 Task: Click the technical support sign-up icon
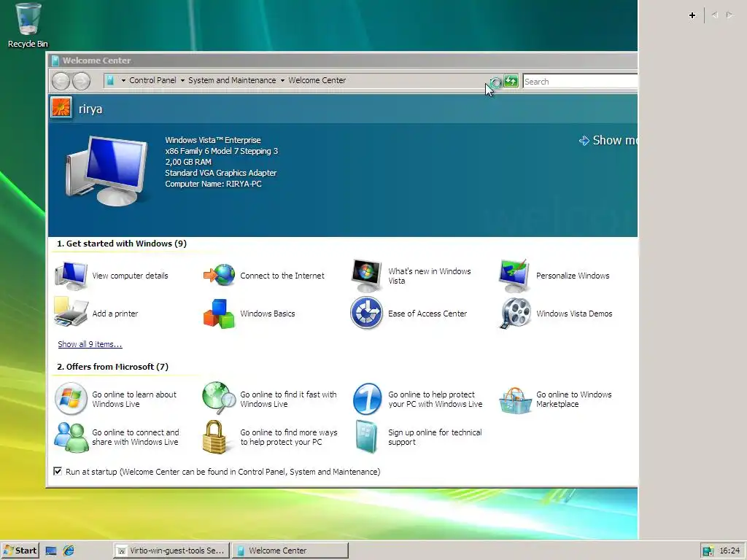click(366, 437)
